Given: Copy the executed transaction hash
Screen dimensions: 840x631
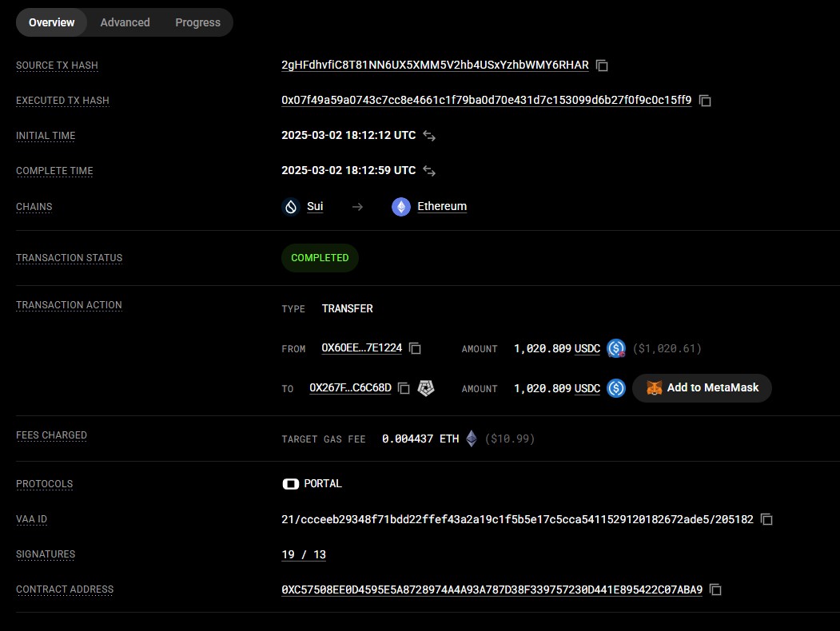Looking at the screenshot, I should point(704,101).
